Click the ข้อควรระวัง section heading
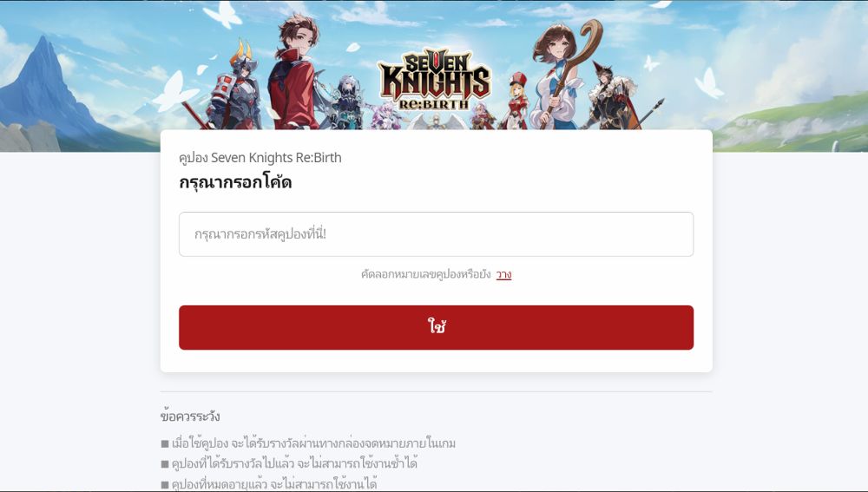The image size is (868, 492). [x=190, y=417]
